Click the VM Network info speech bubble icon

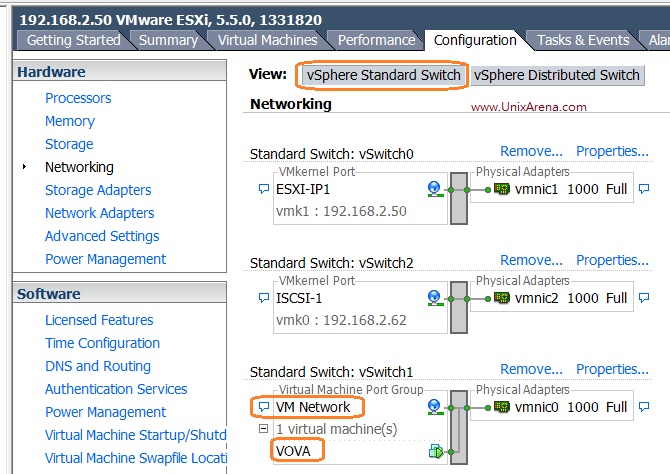tap(264, 406)
